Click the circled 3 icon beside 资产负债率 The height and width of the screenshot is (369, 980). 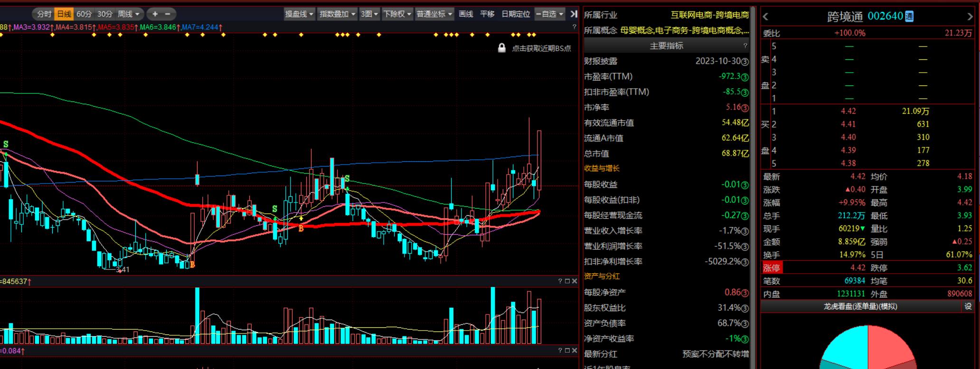point(745,323)
